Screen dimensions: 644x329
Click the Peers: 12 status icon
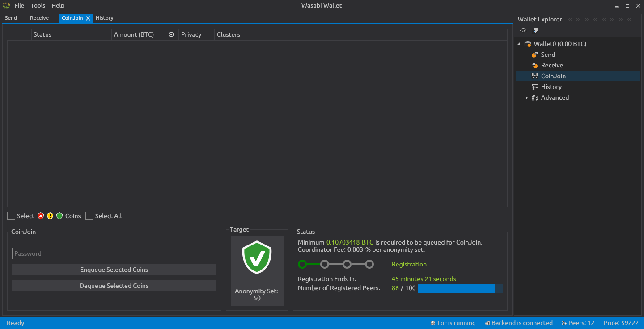pos(564,323)
